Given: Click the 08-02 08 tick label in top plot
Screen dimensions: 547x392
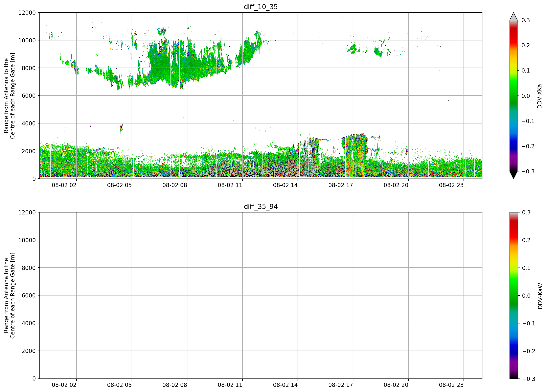Looking at the screenshot, I should coord(175,185).
